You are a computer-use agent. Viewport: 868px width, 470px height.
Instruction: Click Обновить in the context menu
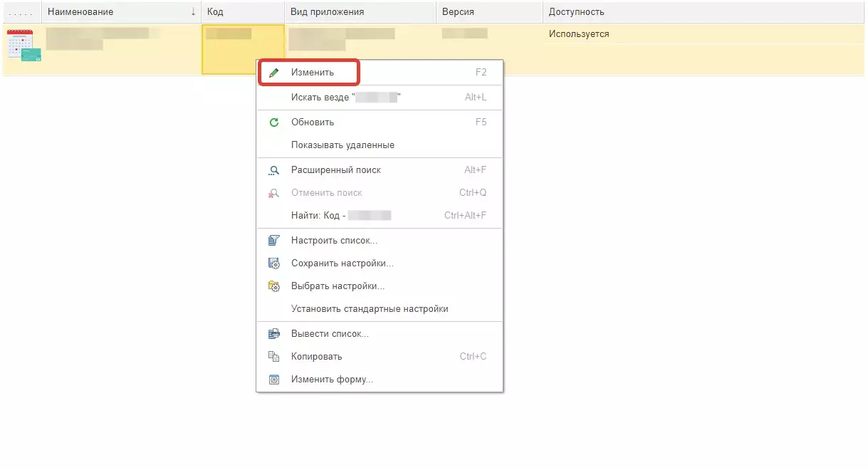[x=379, y=122]
